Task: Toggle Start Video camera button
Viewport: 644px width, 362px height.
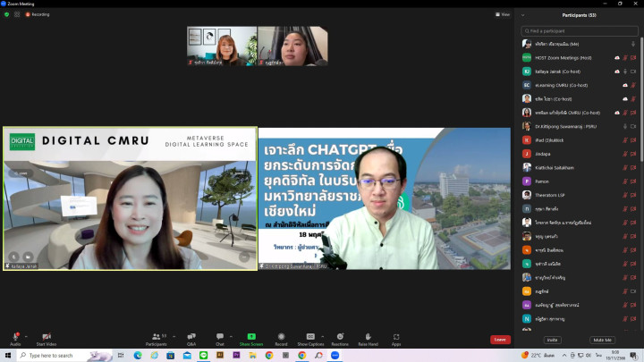Action: coord(46,339)
